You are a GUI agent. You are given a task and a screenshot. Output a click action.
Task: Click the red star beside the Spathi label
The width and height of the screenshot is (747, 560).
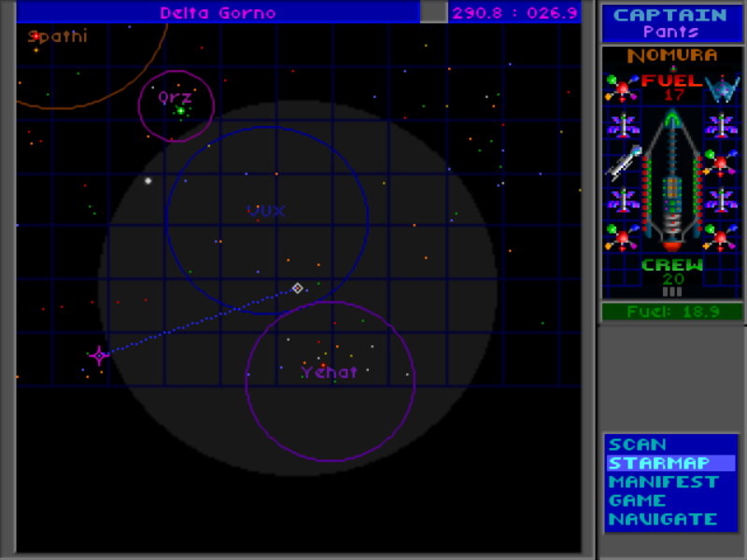pos(35,36)
